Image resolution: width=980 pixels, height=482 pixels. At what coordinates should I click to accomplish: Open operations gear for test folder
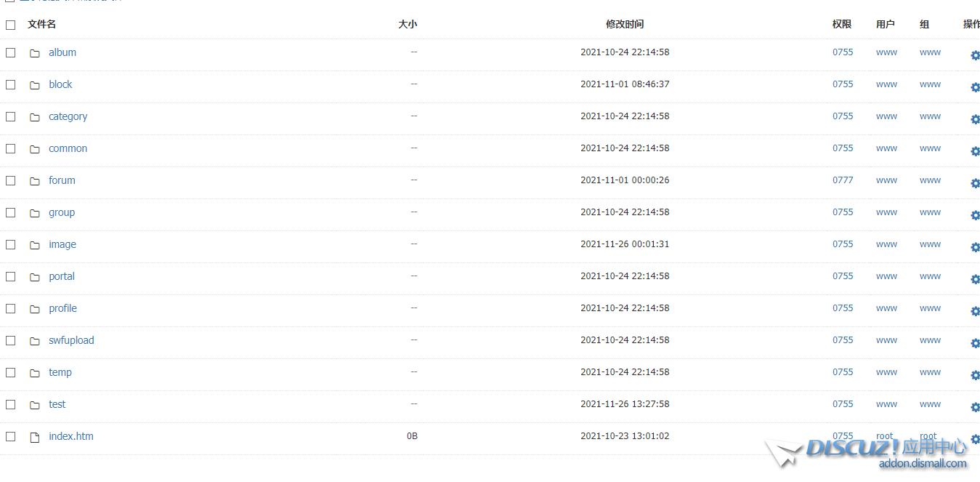click(975, 407)
